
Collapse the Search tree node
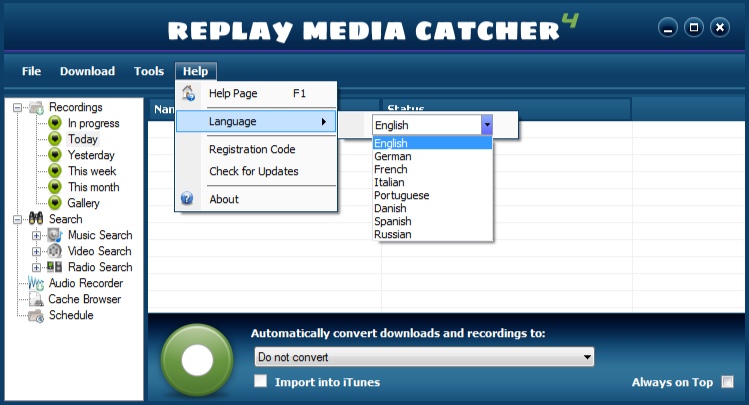[18, 219]
